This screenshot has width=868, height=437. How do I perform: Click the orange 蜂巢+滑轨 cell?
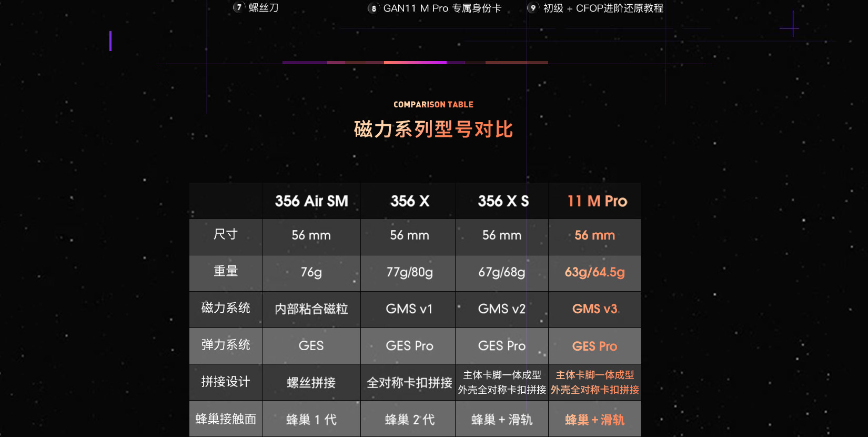pyautogui.click(x=595, y=420)
